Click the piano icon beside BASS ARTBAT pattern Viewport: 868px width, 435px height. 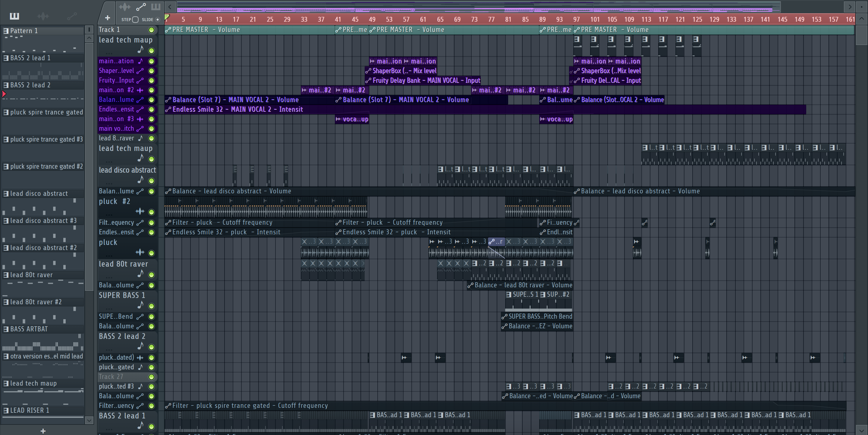click(x=6, y=329)
